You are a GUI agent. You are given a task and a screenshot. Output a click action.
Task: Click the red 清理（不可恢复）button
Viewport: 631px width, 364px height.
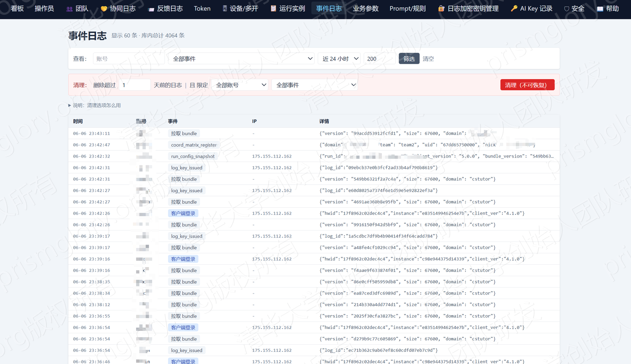coord(527,85)
